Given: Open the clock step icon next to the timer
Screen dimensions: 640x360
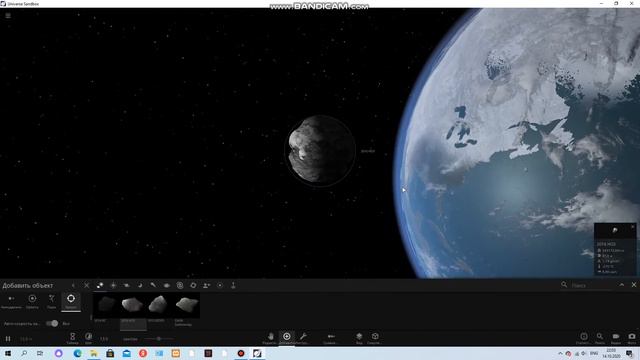Looking at the screenshot, I should point(89,338).
